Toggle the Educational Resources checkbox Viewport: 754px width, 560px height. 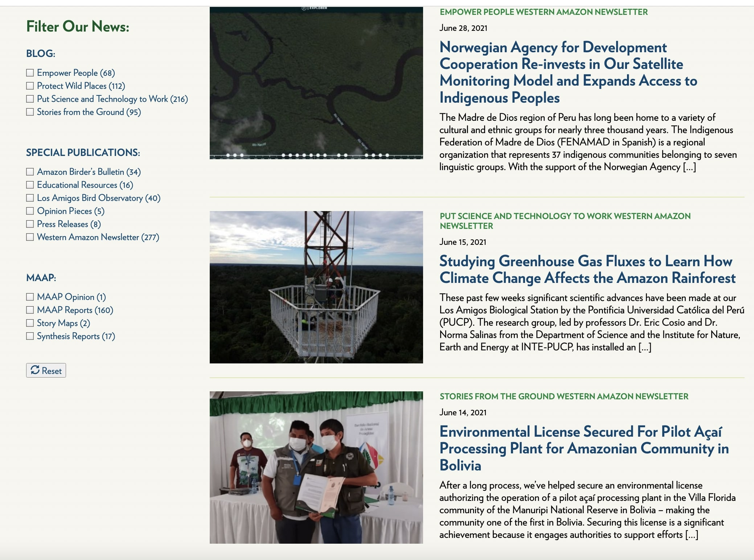coord(30,185)
